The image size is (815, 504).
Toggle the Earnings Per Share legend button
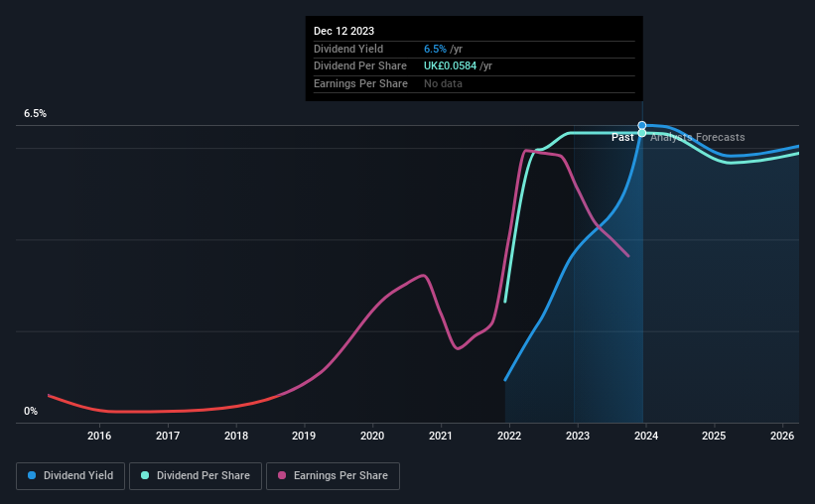[333, 476]
